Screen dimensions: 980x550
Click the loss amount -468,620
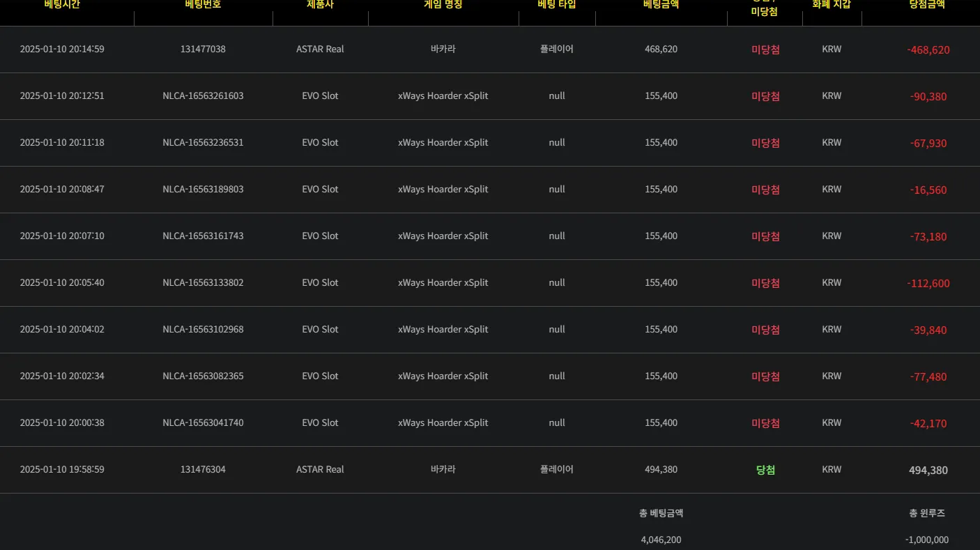[928, 50]
